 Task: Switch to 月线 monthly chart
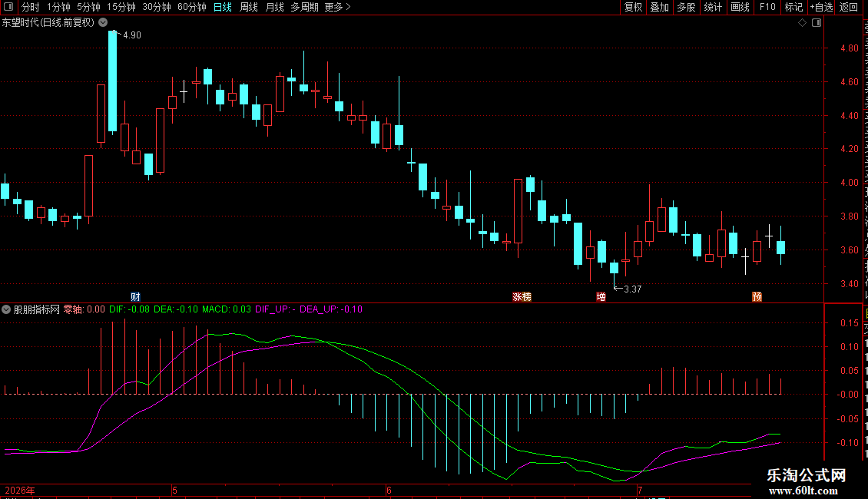274,7
